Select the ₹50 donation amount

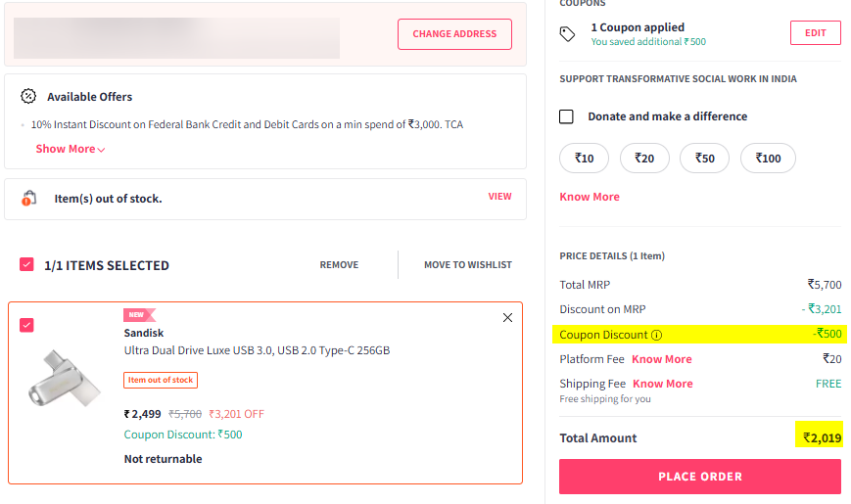coord(704,158)
